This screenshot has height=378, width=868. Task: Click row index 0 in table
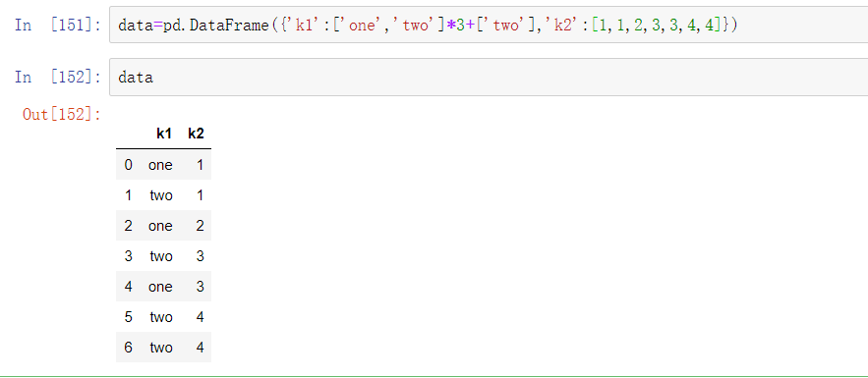pos(129,165)
